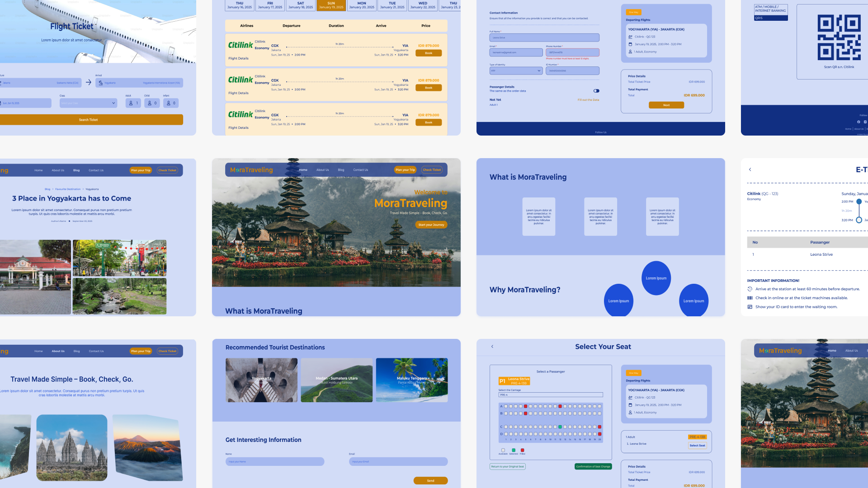Open the Medan - Sumatera Utara destination card
The width and height of the screenshot is (868, 488).
(337, 380)
